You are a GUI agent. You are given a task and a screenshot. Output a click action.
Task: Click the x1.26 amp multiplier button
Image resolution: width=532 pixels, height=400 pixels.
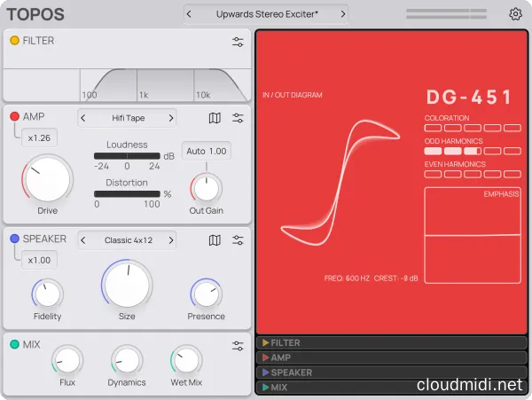[x=39, y=137]
